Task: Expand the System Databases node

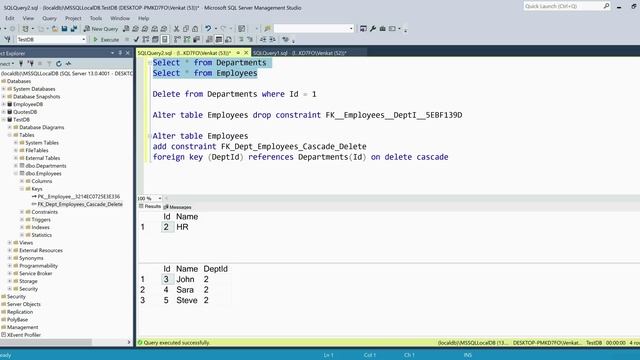Action: tap(4, 89)
